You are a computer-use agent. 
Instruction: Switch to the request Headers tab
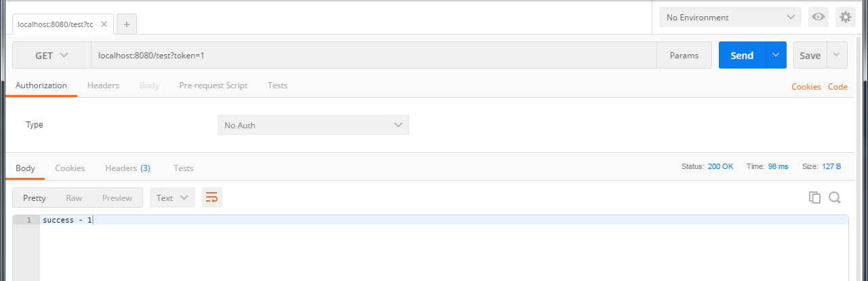[103, 86]
